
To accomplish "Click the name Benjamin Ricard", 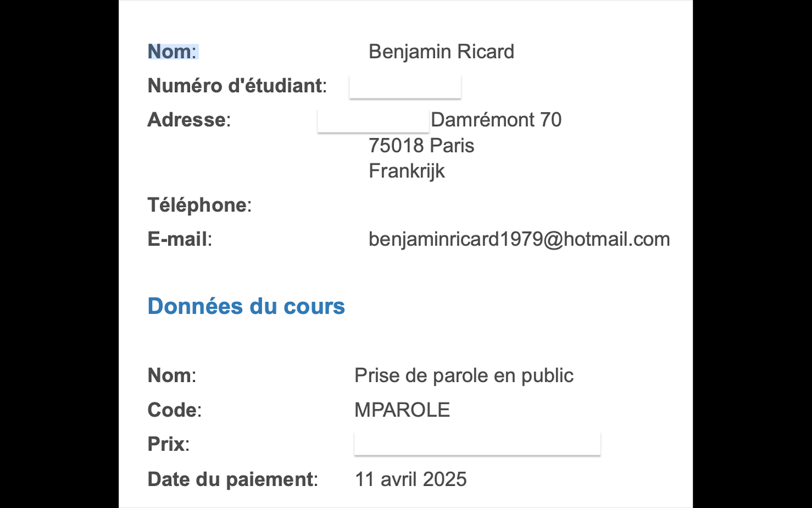I will tap(441, 52).
